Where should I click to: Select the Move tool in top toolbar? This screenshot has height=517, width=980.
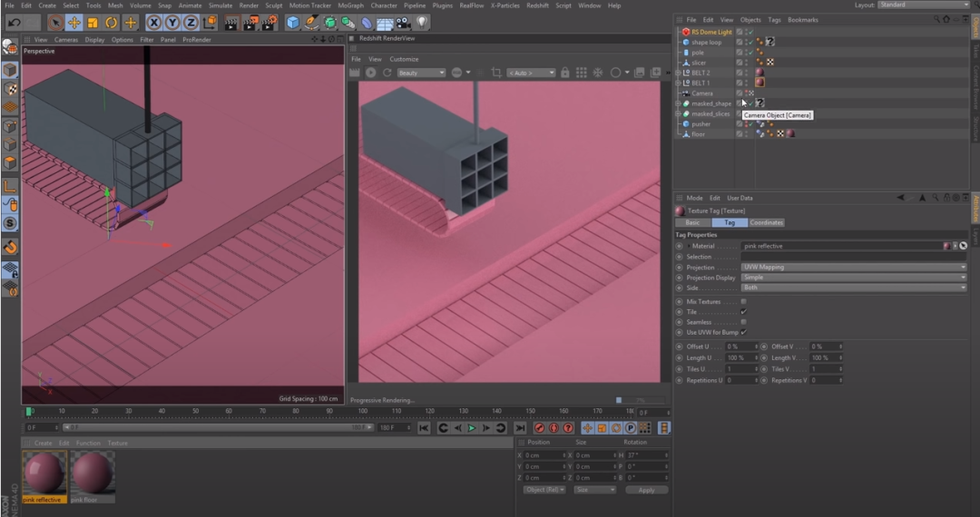tap(74, 23)
